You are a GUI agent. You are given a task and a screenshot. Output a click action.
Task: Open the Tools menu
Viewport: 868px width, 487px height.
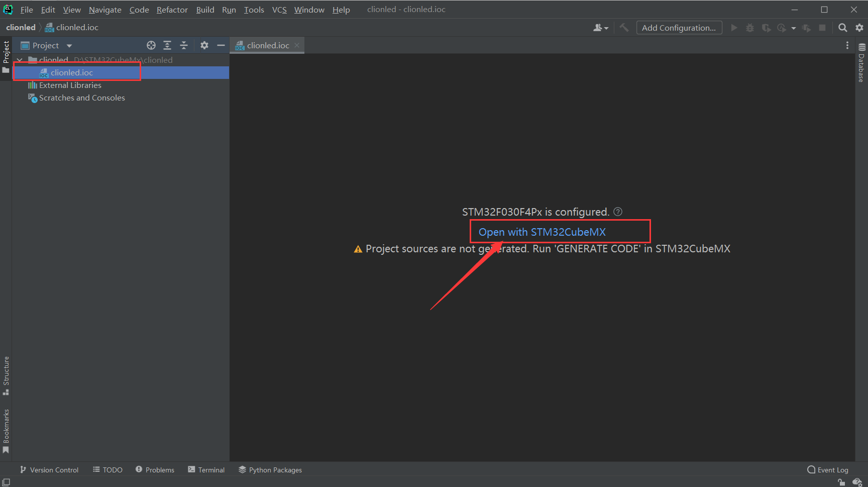254,10
